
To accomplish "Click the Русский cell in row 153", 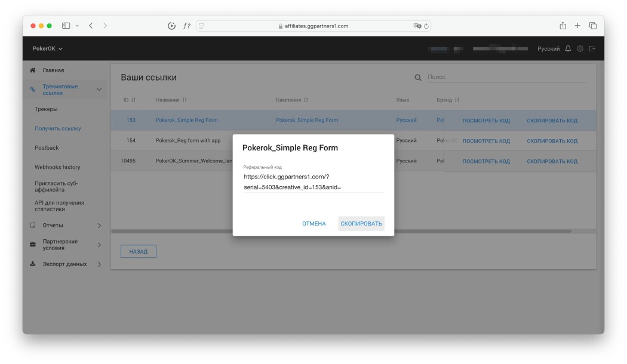I will [x=406, y=120].
